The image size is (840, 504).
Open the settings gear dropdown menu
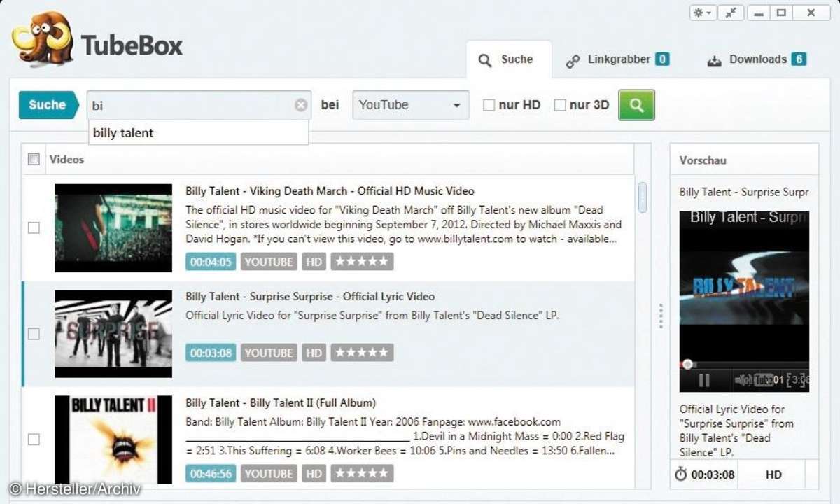pyautogui.click(x=702, y=13)
